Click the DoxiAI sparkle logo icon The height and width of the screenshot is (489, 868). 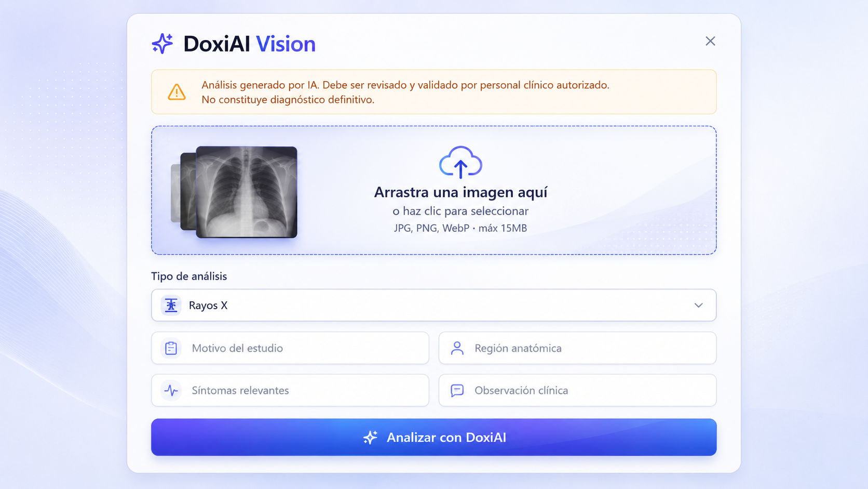click(x=162, y=44)
